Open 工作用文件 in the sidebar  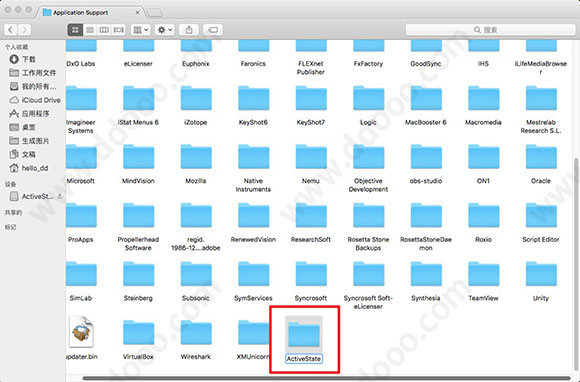click(x=33, y=72)
